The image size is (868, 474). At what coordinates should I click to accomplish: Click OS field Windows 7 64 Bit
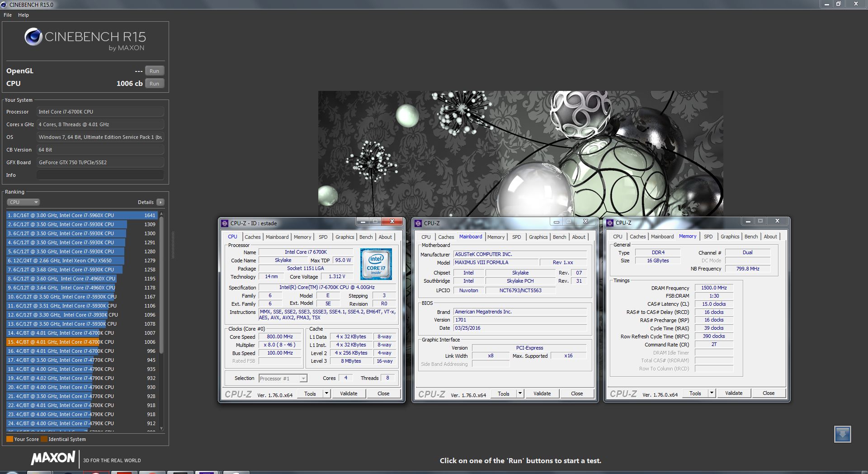click(100, 137)
